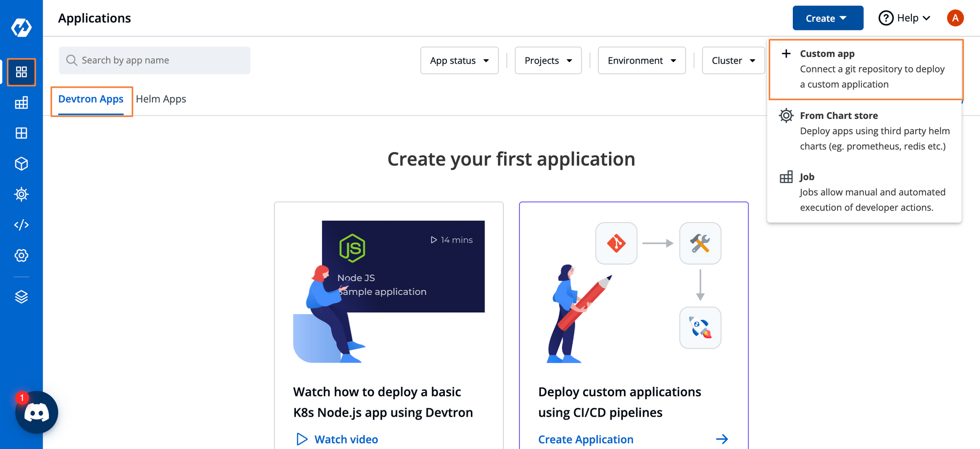980x449 pixels.
Task: Click the Help question mark icon
Action: [x=886, y=18]
